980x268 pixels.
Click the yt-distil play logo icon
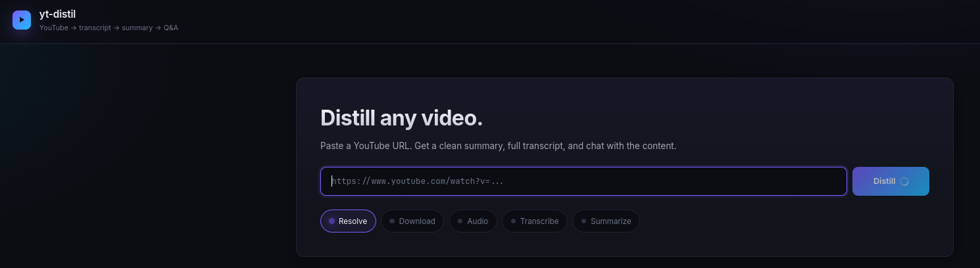coord(22,20)
